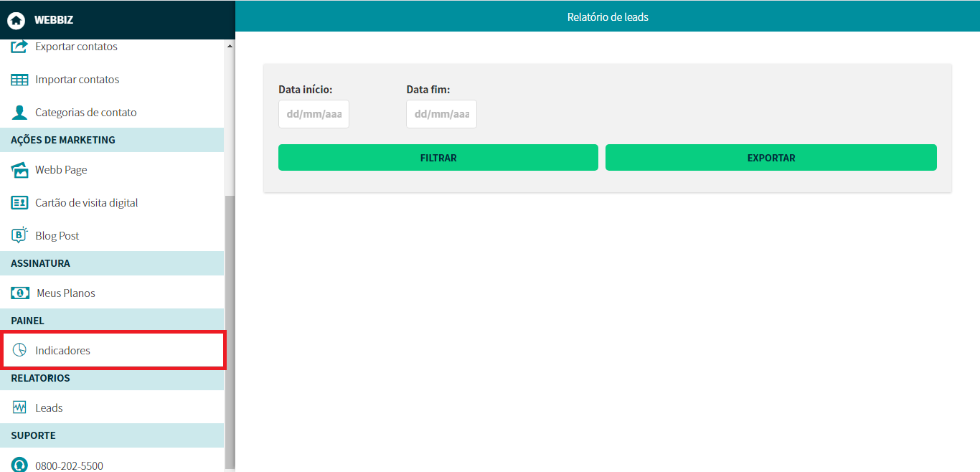Screen dimensions: 980x472
Task: Click the Categorias de contato person icon
Action: click(x=19, y=113)
